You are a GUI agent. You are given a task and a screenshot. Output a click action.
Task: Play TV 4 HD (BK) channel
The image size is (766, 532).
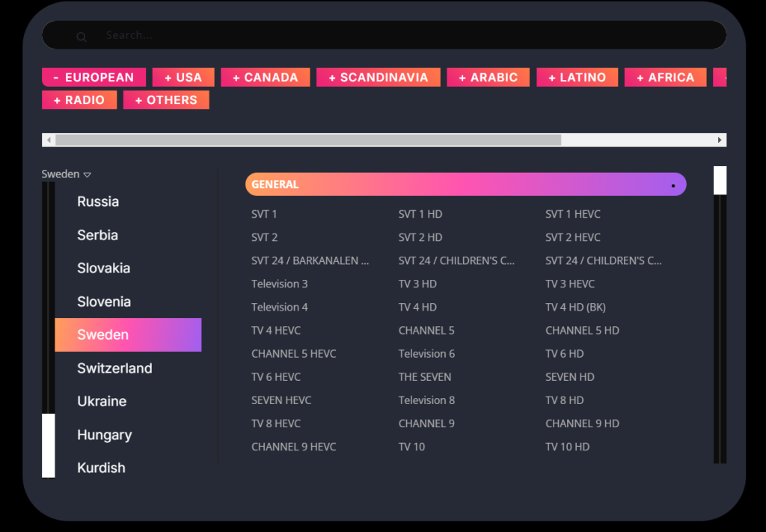point(575,308)
